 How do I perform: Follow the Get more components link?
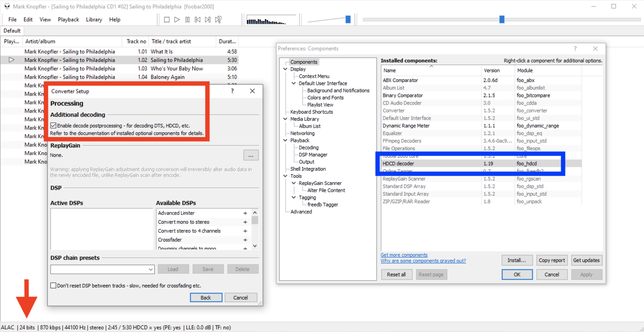(x=404, y=255)
